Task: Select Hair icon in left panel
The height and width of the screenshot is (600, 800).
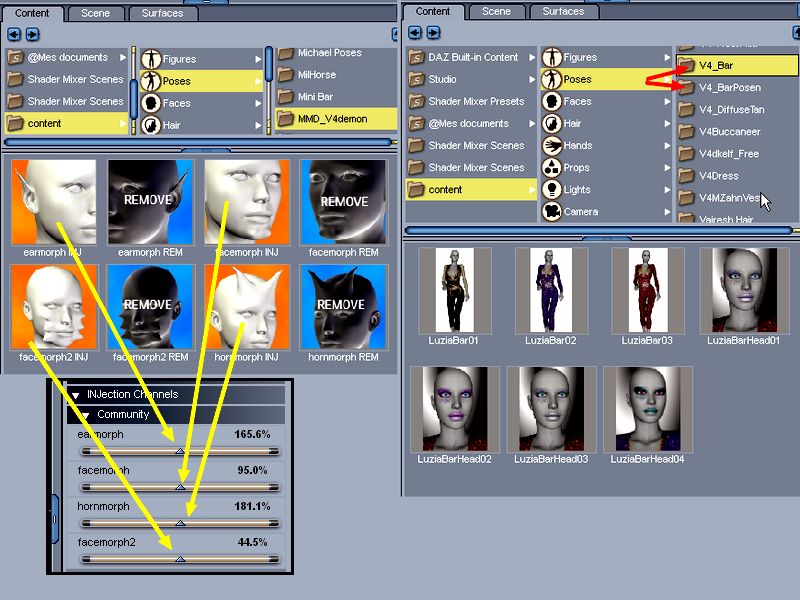Action: (x=151, y=125)
